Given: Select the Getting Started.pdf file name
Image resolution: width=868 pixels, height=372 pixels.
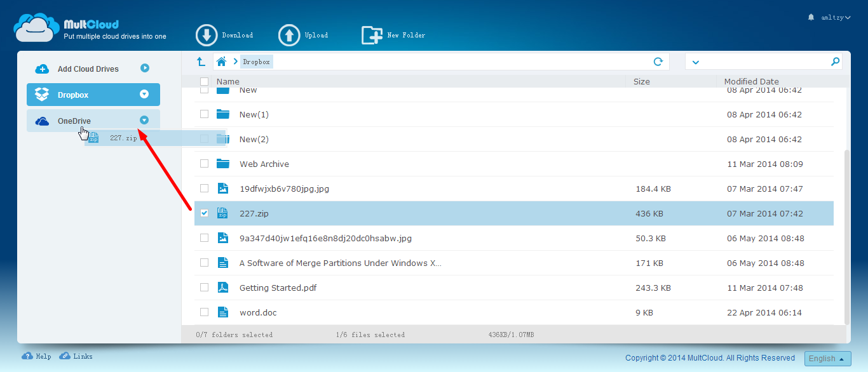Looking at the screenshot, I should (278, 288).
